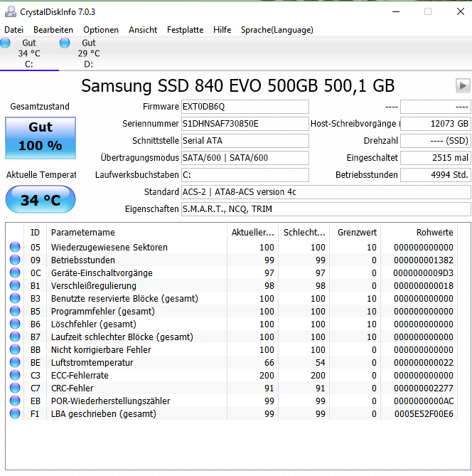Click status orb for Löschfehler row
Screen dimensions: 472x476
pos(15,324)
